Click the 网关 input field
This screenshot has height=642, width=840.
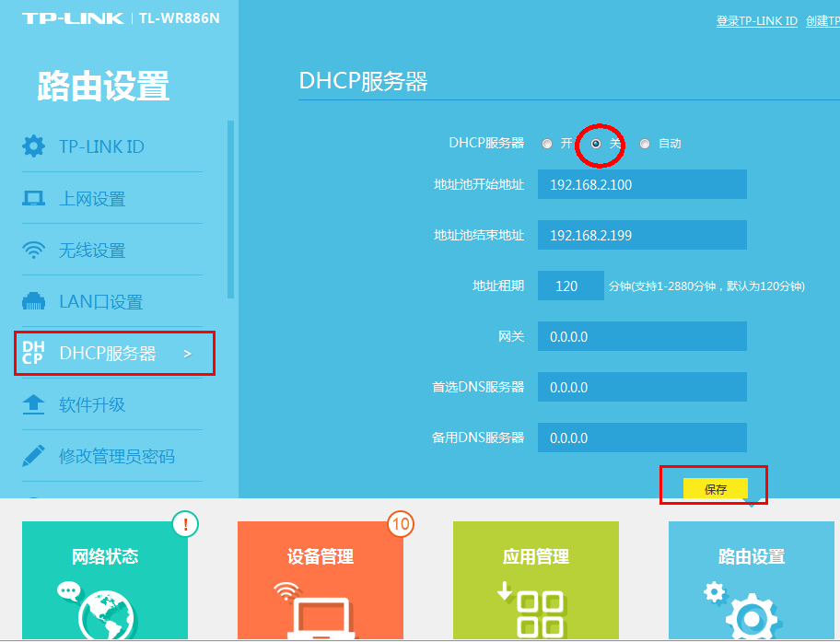(x=642, y=336)
